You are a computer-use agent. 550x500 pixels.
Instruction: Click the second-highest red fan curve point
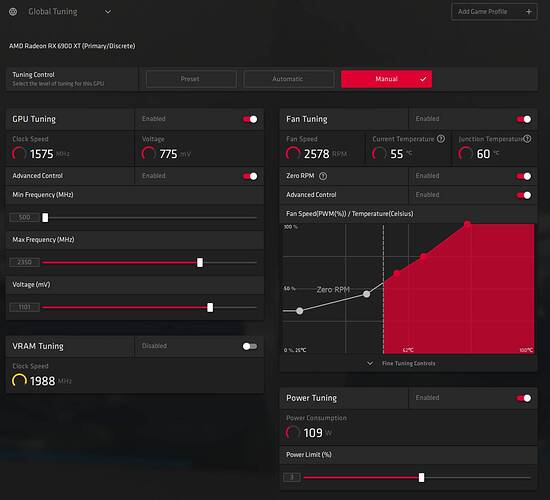423,256
